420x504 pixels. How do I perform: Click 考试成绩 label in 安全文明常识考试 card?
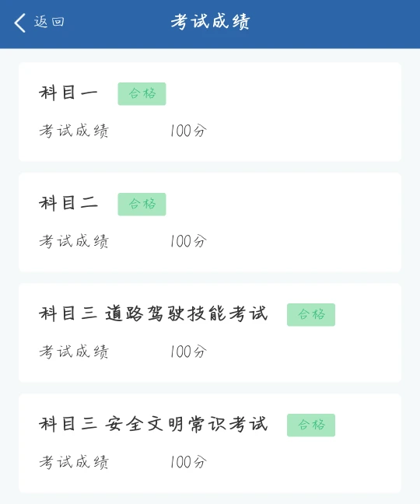tap(74, 462)
